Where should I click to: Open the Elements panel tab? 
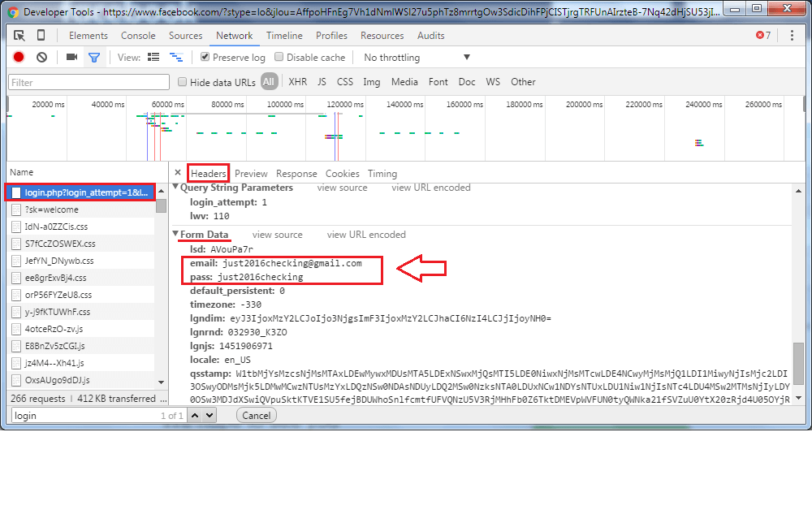tap(88, 35)
